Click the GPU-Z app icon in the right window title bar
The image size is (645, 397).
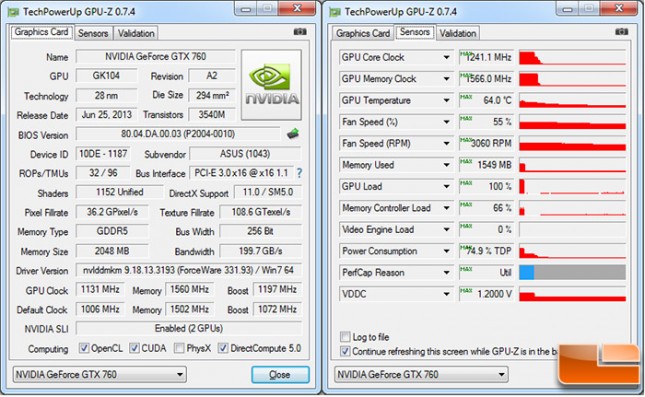click(x=335, y=12)
